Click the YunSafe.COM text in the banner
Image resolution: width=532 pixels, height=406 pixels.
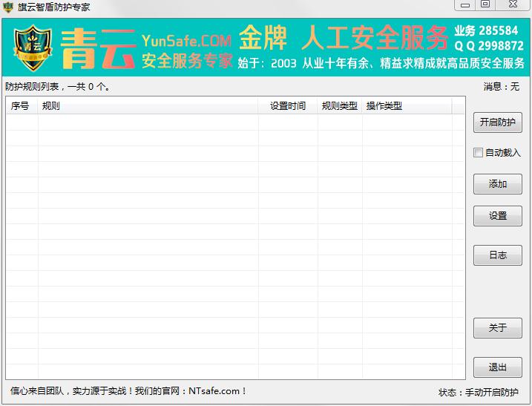point(186,41)
